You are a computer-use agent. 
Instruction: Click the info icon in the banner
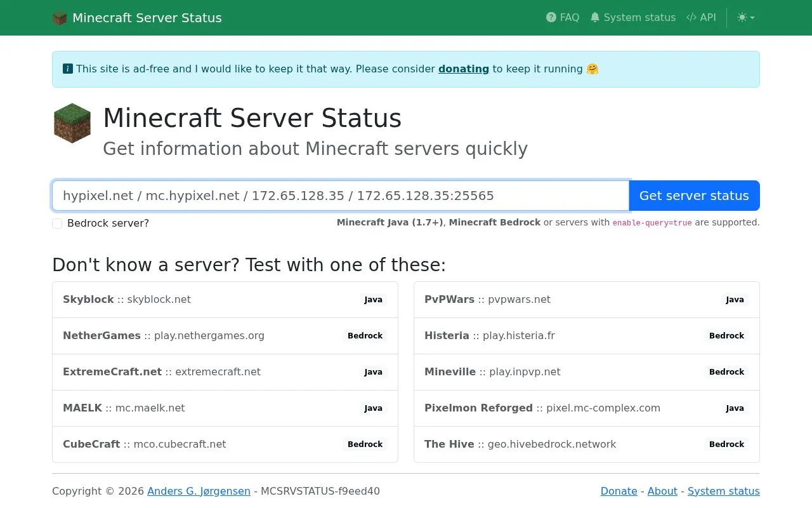coord(68,69)
